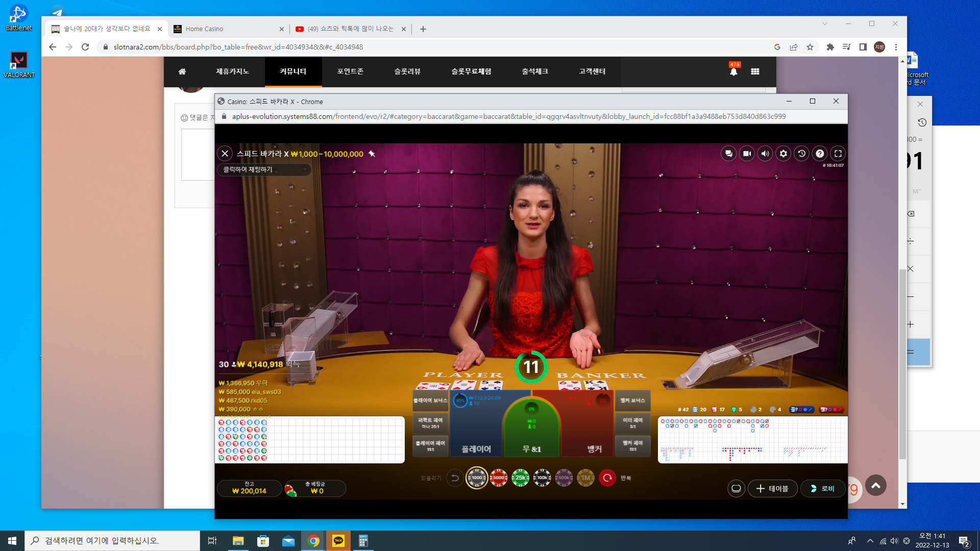Viewport: 980px width, 551px height.
Task: Enter fullscreen mode in casino game
Action: (838, 154)
